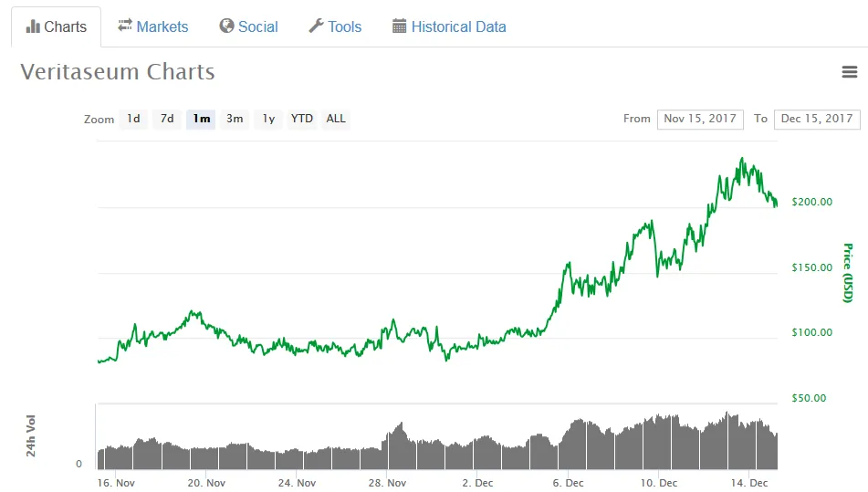Image resolution: width=868 pixels, height=492 pixels.
Task: Click the 14. Dec date label
Action: point(749,483)
